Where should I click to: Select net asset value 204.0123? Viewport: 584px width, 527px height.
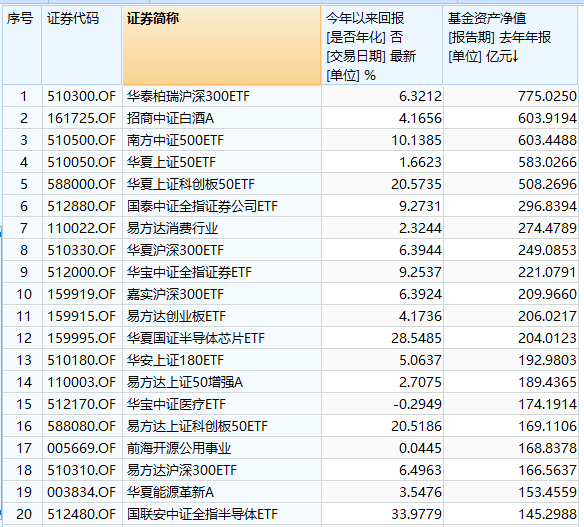click(547, 338)
